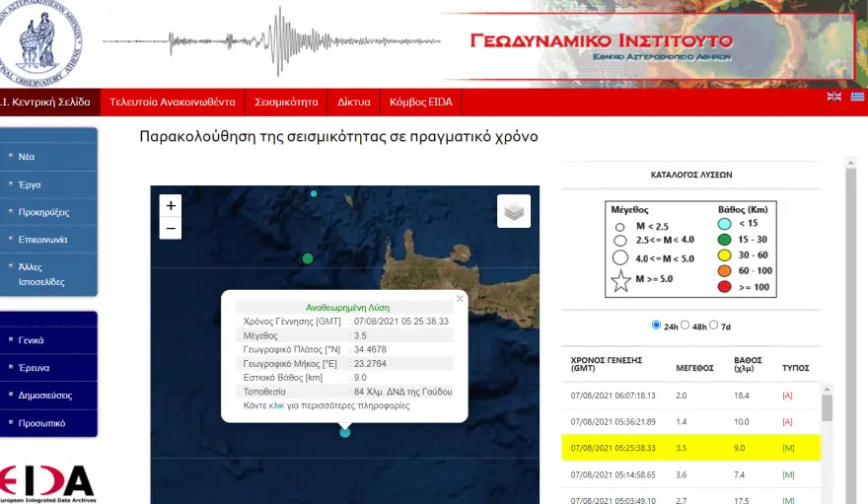Zoom out on the seismicity map
Screen dimensions: 868x504
171,228
